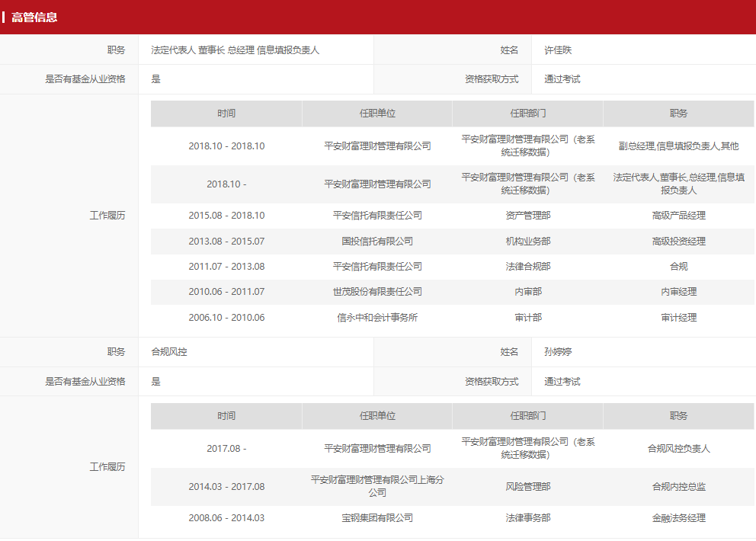Select the name 许佳昳
Screen dimensions: 756x541
click(558, 50)
